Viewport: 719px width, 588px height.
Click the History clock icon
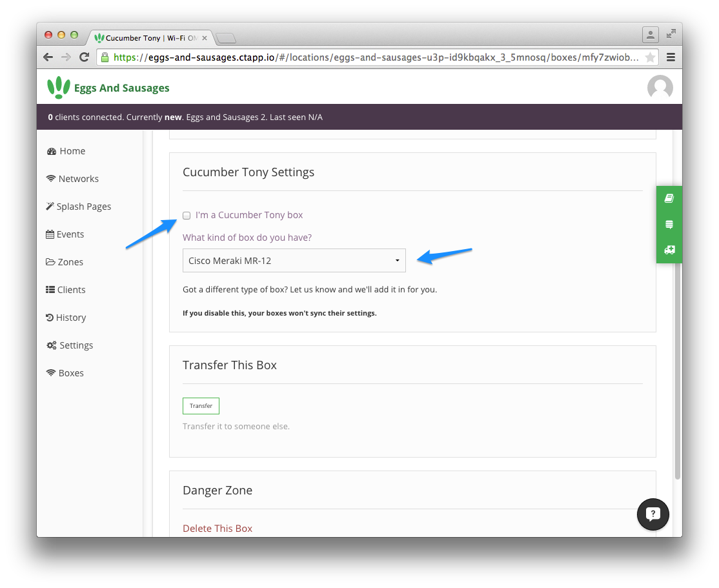[x=50, y=318]
